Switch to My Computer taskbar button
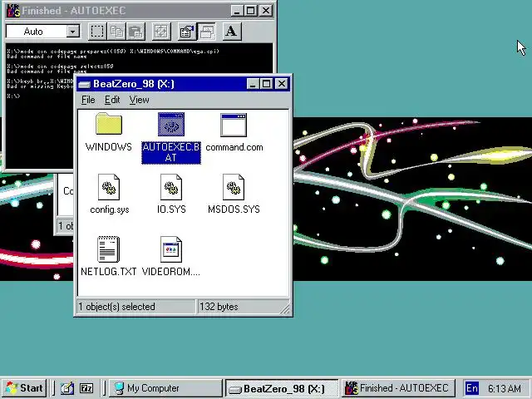The width and height of the screenshot is (532, 399). 165,388
